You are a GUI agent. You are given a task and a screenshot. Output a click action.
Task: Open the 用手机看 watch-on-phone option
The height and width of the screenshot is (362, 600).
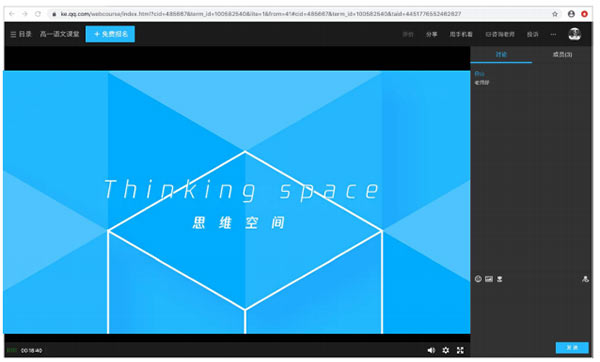click(461, 34)
